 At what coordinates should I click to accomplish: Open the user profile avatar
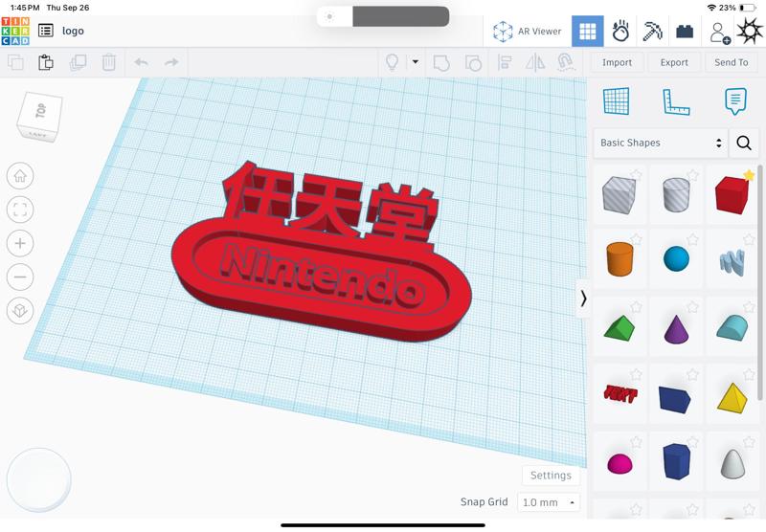[x=750, y=31]
